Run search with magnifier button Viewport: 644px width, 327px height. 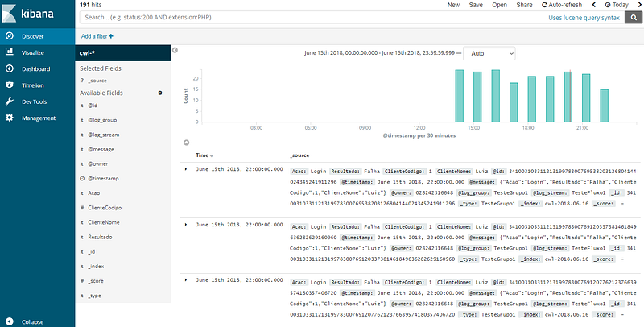pyautogui.click(x=634, y=17)
